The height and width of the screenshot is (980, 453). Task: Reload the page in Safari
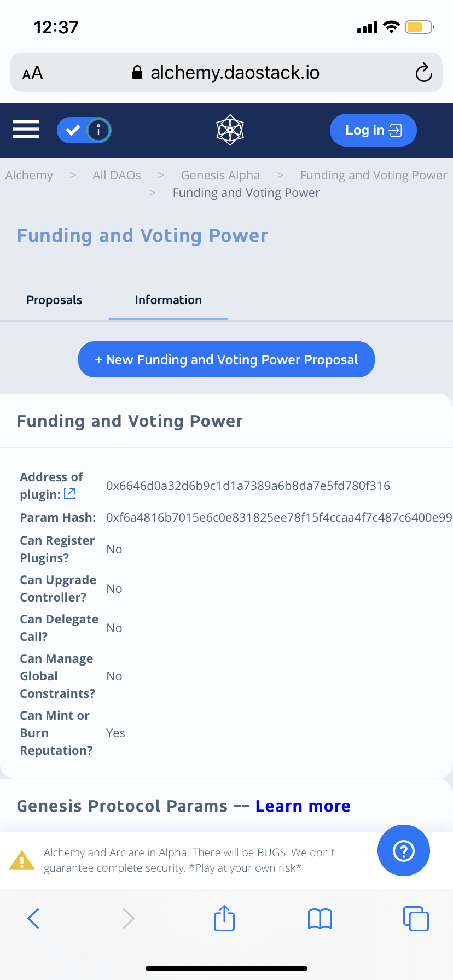click(423, 73)
